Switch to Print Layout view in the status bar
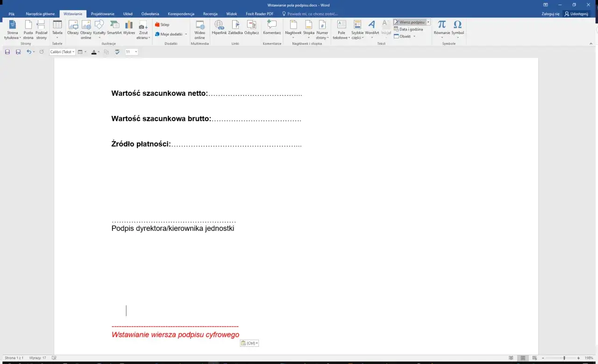598x364 pixels. 522,358
